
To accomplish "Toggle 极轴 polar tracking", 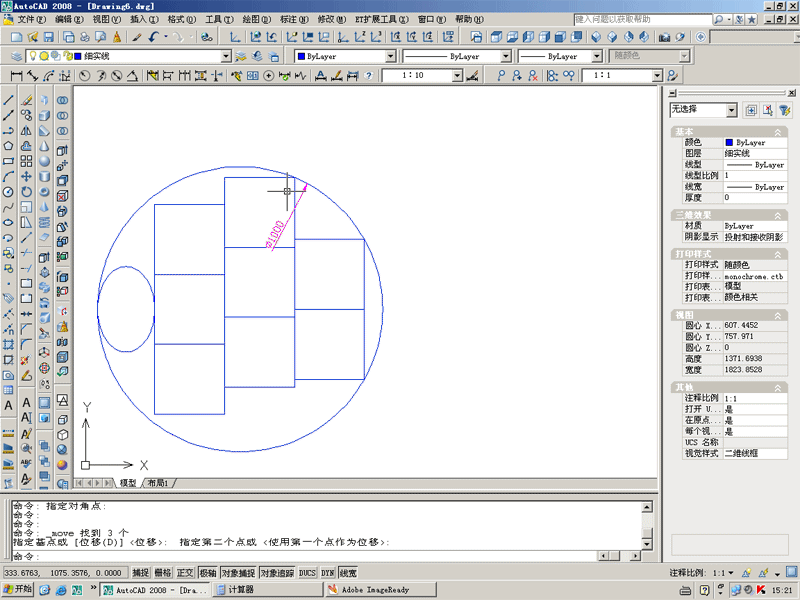I will [x=208, y=573].
